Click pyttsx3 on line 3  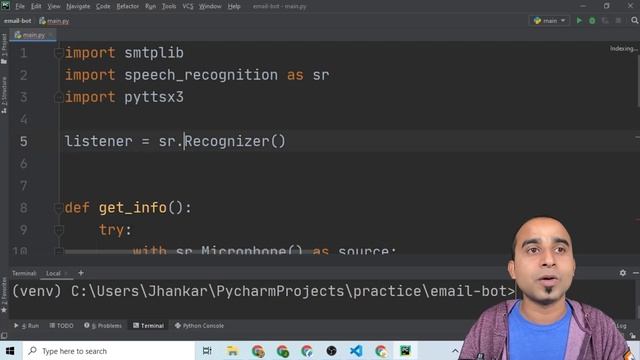click(154, 97)
